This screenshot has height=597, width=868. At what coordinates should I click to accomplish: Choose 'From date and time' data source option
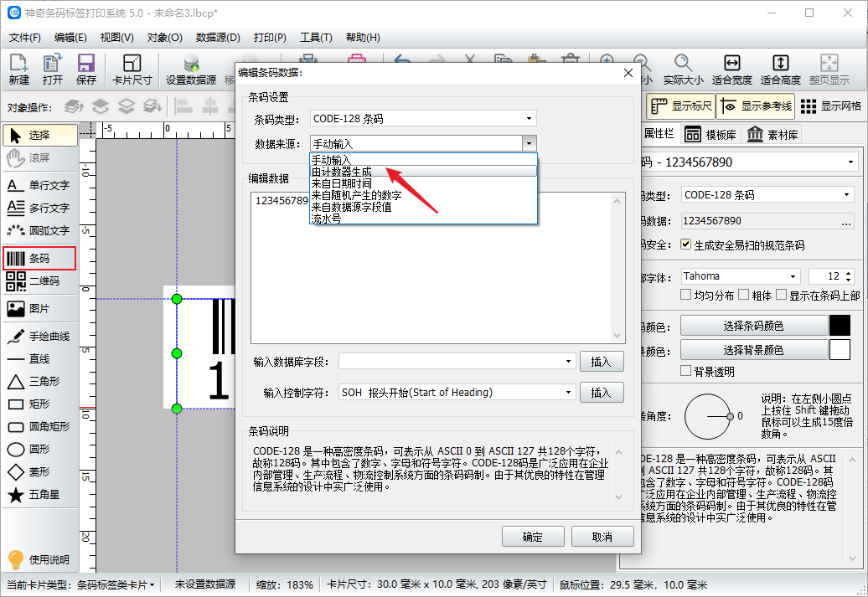[x=423, y=183]
